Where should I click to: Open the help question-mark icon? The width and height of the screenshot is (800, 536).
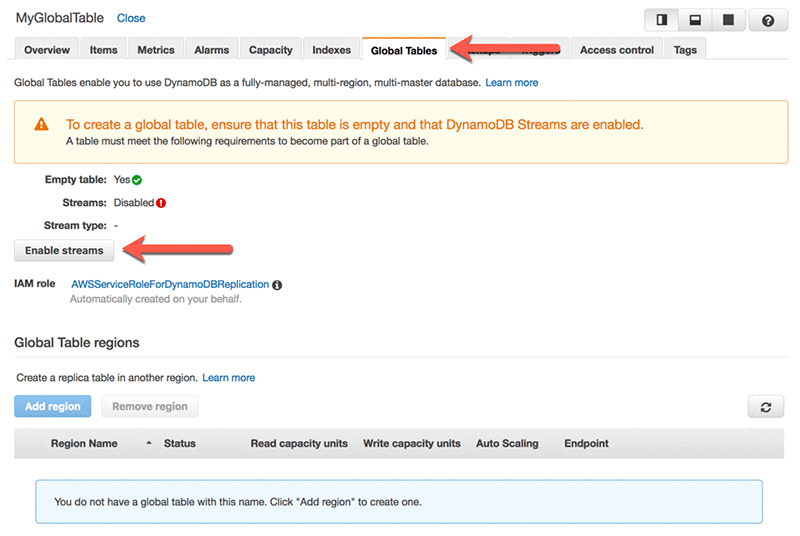[x=768, y=20]
